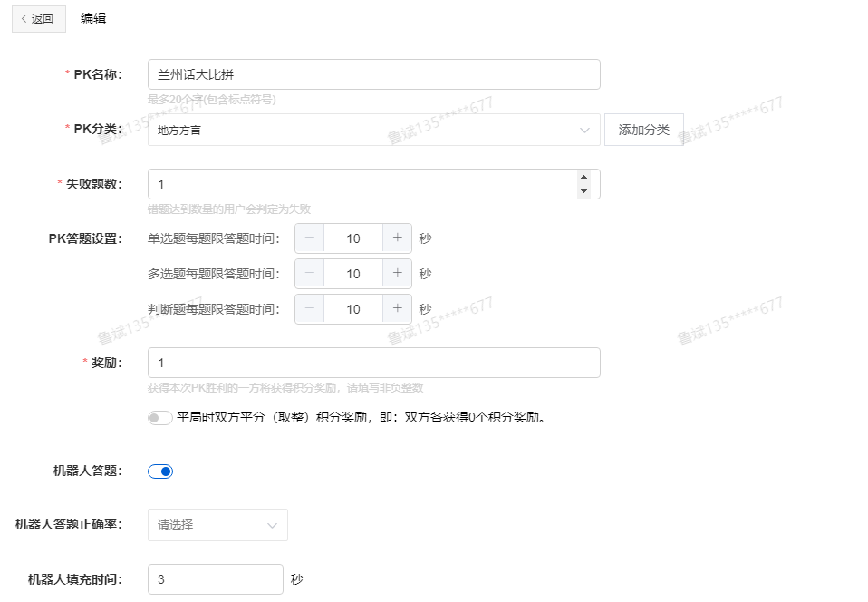Click plus icon for 单选题 time limit
Viewport: 868px width, 602px height.
397,238
